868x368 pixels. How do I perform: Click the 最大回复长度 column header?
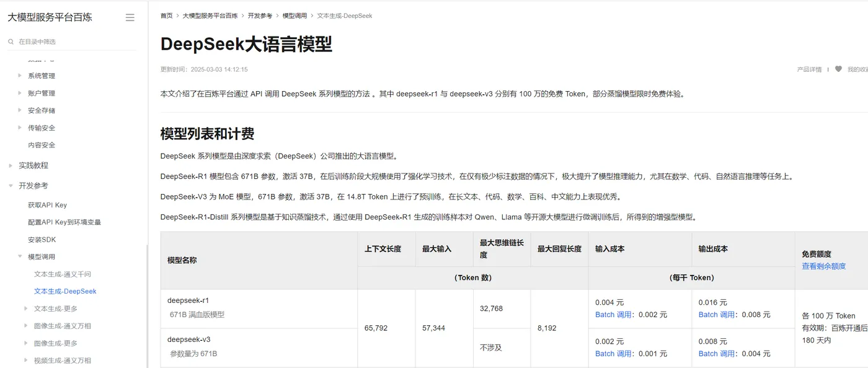click(559, 249)
